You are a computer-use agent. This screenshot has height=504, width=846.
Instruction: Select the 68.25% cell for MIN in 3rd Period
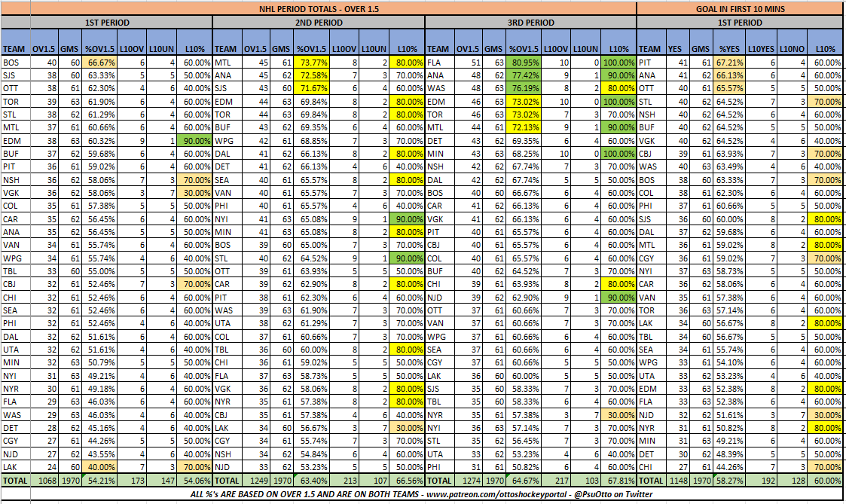tap(524, 153)
